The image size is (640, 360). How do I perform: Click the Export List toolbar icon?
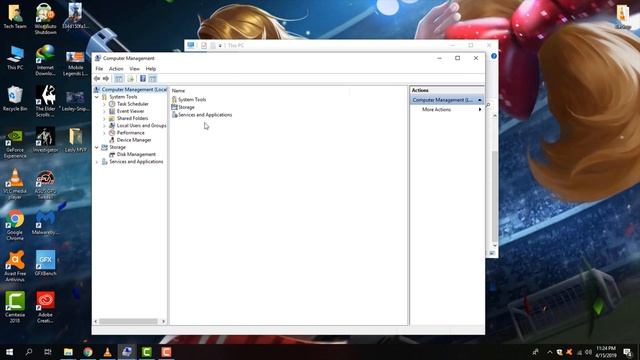[x=131, y=78]
